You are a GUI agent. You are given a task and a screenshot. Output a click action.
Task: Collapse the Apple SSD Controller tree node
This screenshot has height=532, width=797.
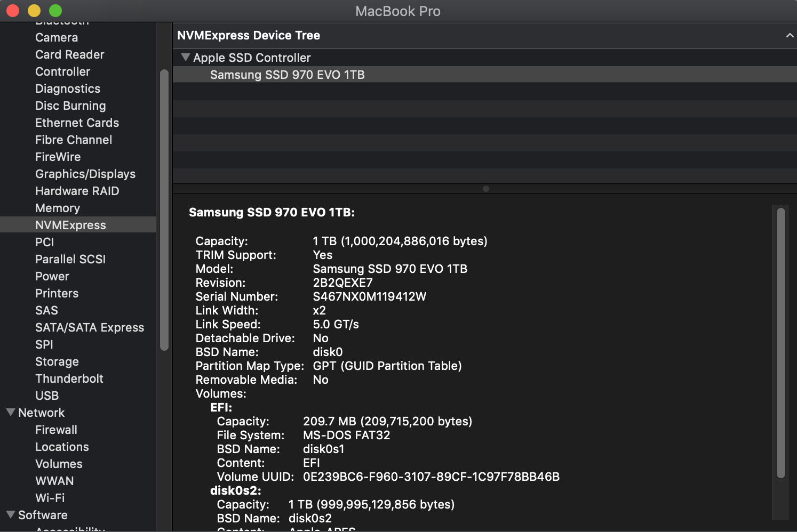coord(185,58)
